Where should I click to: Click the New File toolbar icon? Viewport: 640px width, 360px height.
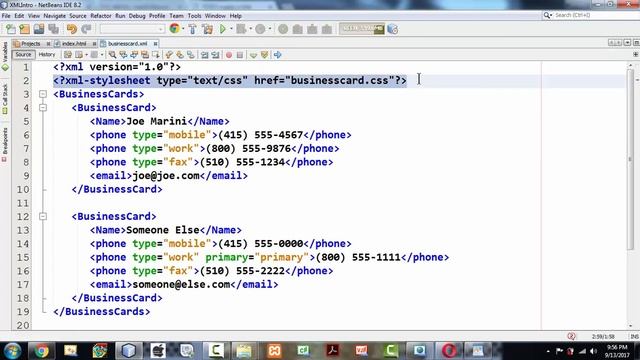tap(11, 29)
